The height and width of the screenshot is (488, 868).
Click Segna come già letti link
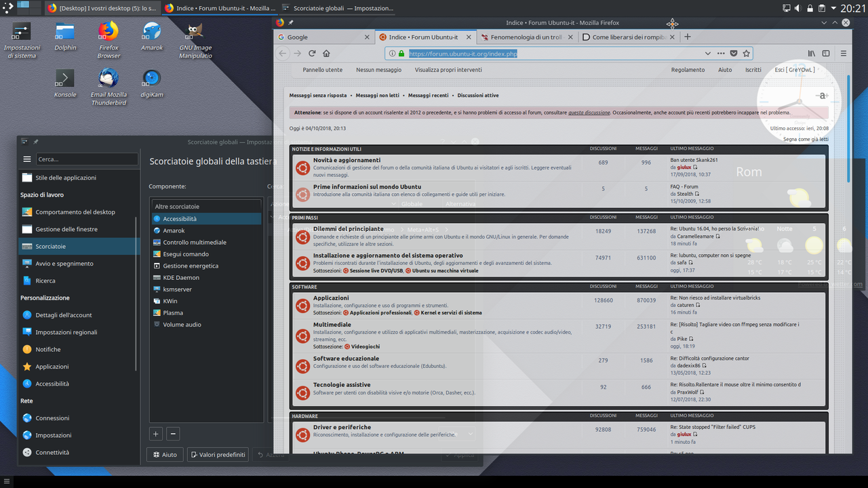coord(806,139)
